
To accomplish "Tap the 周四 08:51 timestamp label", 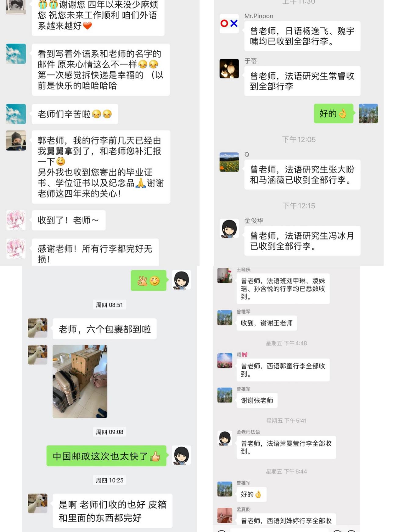I will [x=109, y=305].
